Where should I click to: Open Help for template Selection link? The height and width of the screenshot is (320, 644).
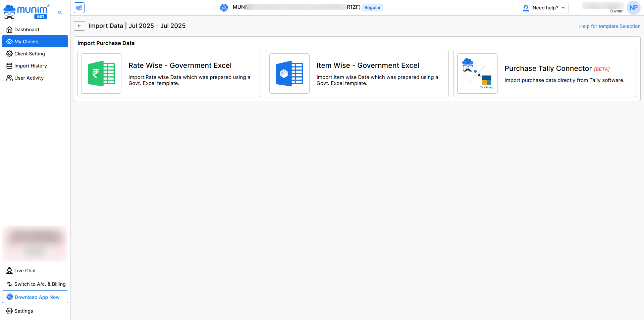pyautogui.click(x=609, y=26)
